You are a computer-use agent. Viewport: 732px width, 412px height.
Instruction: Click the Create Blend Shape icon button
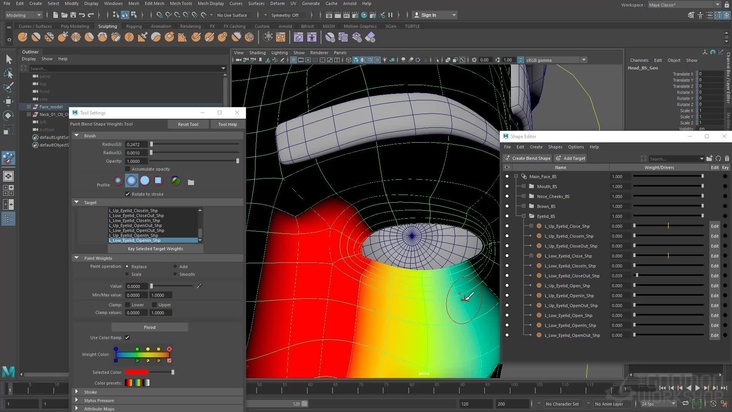[528, 158]
